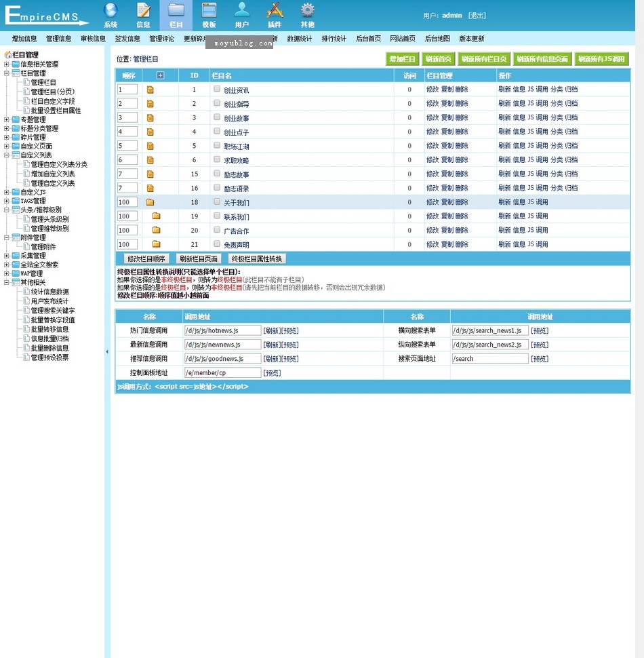Select 管理评论 in the sub navigation bar
644x658 pixels.
click(x=162, y=39)
